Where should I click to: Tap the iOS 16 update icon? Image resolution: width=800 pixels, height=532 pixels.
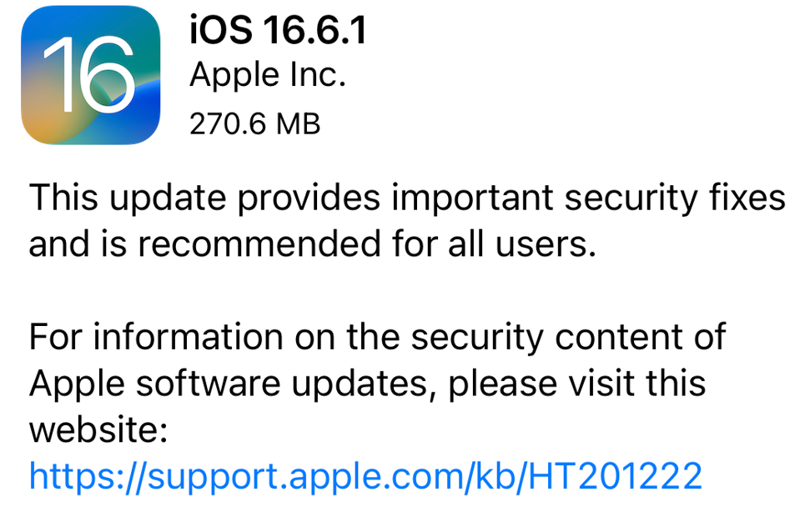[91, 75]
